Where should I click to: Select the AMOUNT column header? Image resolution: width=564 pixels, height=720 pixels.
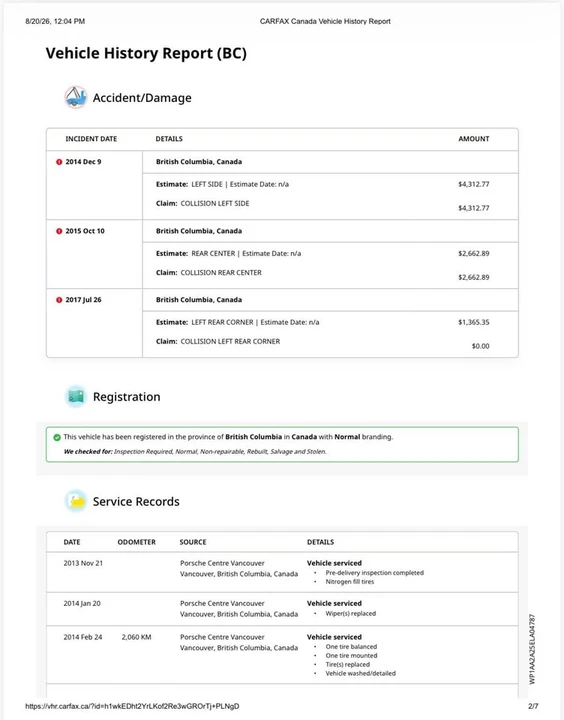click(474, 139)
